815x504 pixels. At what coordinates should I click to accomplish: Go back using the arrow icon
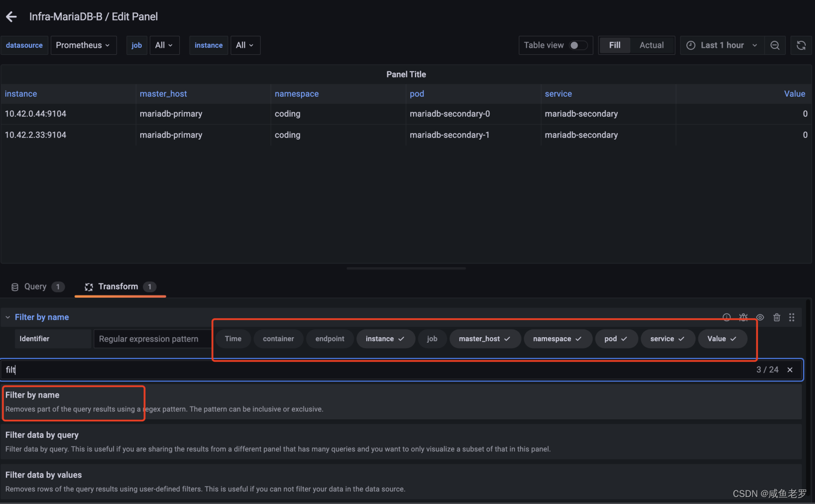pos(11,17)
